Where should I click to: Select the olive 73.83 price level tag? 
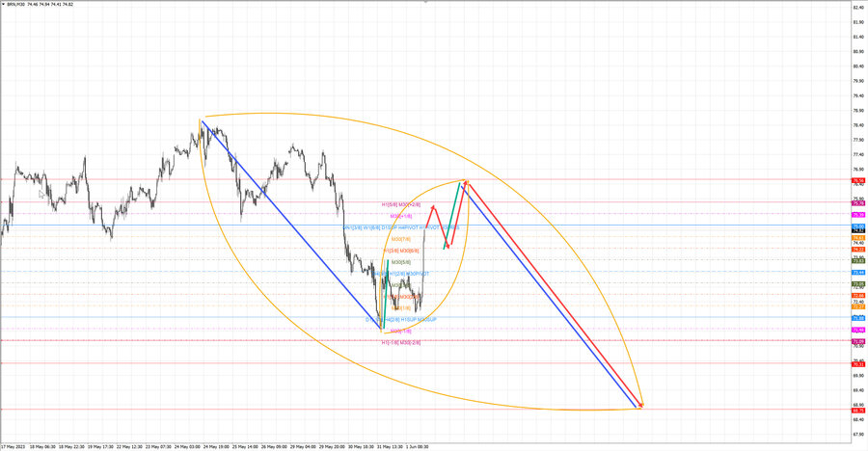click(858, 260)
